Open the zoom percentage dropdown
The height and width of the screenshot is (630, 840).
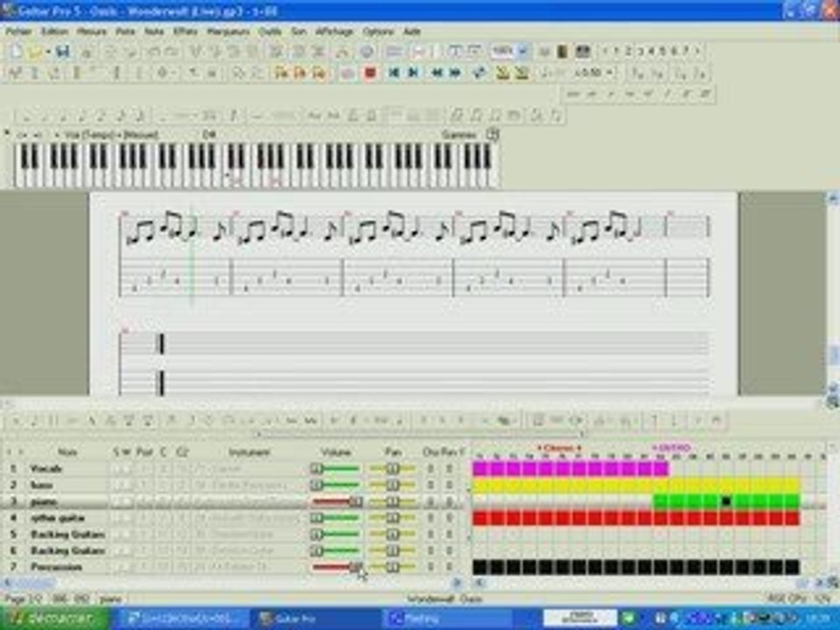[522, 52]
